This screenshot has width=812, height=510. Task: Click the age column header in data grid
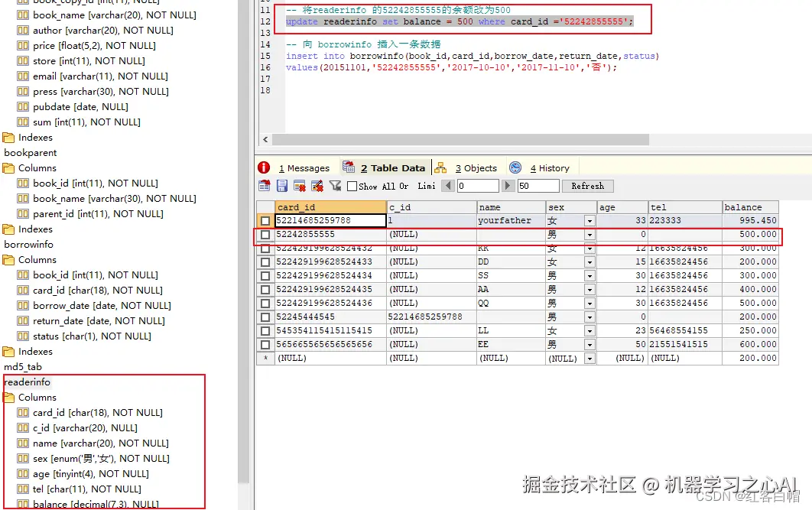click(x=622, y=207)
